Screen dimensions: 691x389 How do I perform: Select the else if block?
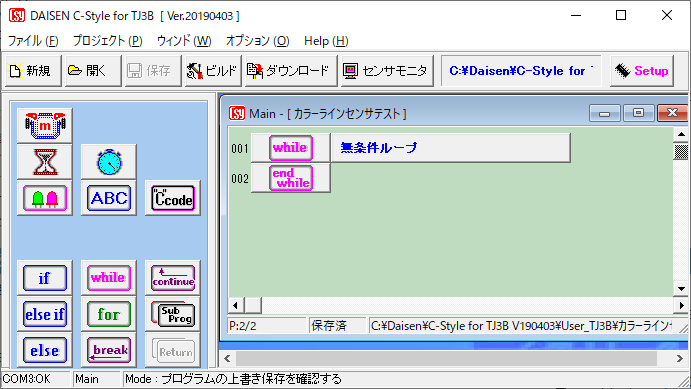click(45, 314)
